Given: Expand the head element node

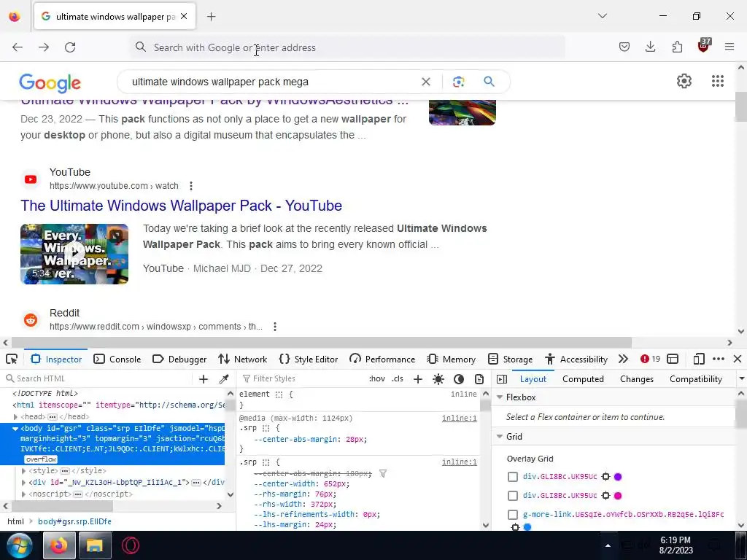Looking at the screenshot, I should tap(15, 416).
